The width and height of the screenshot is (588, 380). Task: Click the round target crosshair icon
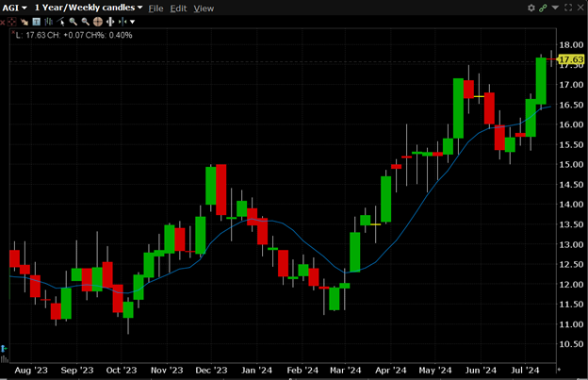point(98,22)
